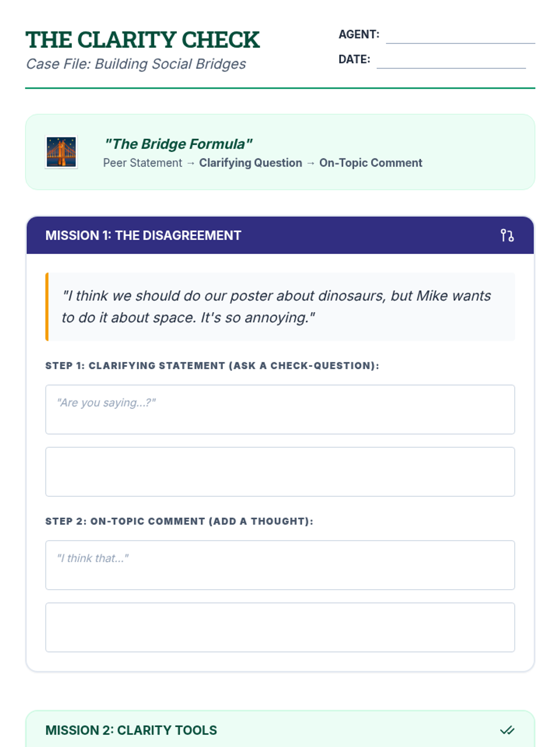Screen dimensions: 560x747
Task: Click the "The Clarity Check" title
Action: click(x=143, y=40)
